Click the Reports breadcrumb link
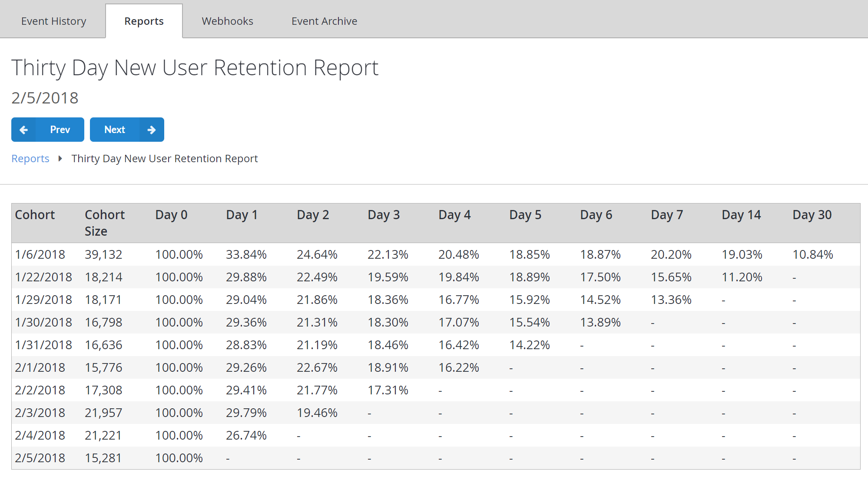Viewport: 868px width, 477px height. click(x=30, y=158)
